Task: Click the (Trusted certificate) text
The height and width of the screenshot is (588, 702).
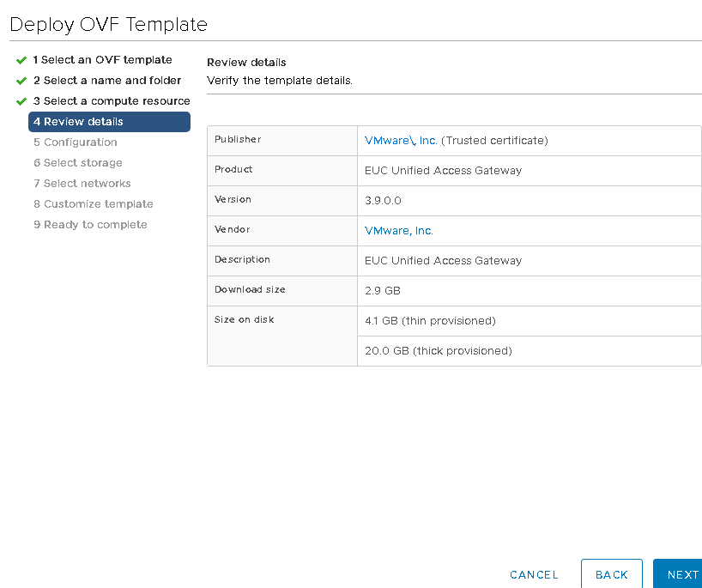Action: click(494, 140)
